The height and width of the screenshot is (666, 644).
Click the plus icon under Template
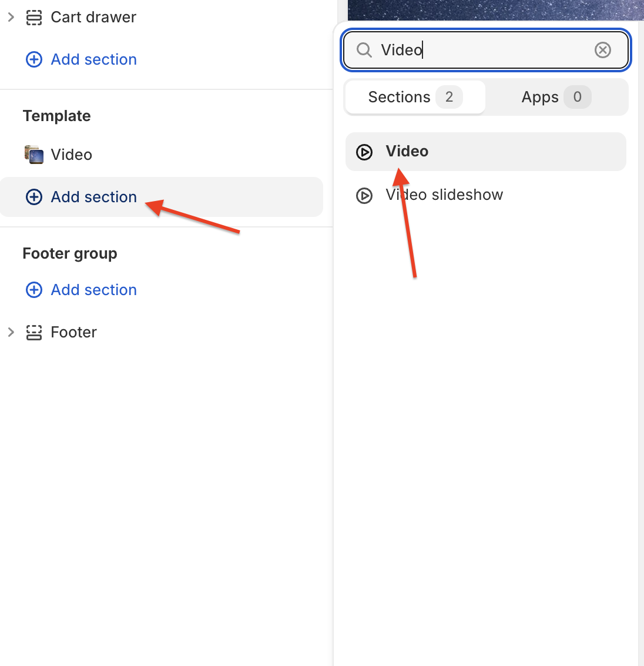click(34, 197)
